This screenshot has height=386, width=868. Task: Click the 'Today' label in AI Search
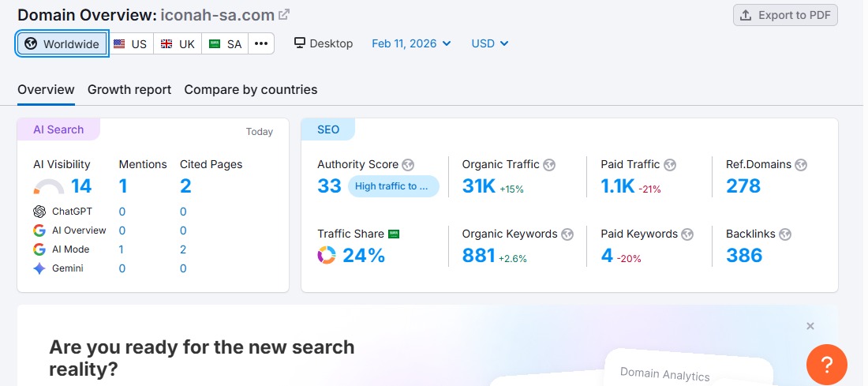click(x=260, y=132)
